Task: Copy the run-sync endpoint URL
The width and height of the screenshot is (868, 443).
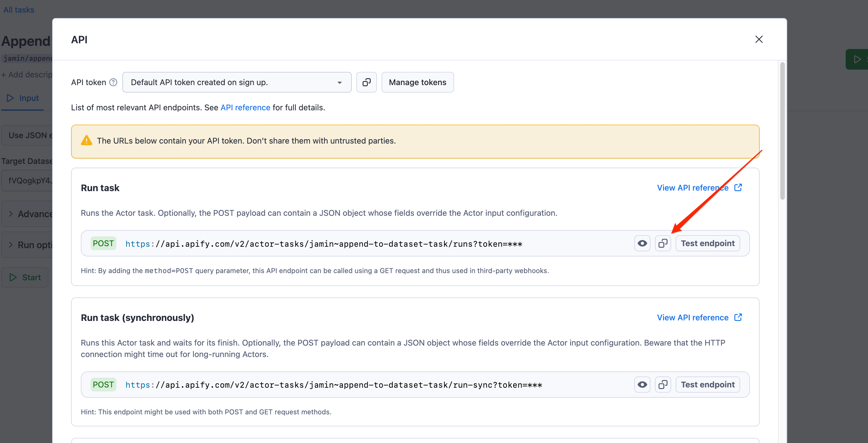Action: click(663, 384)
